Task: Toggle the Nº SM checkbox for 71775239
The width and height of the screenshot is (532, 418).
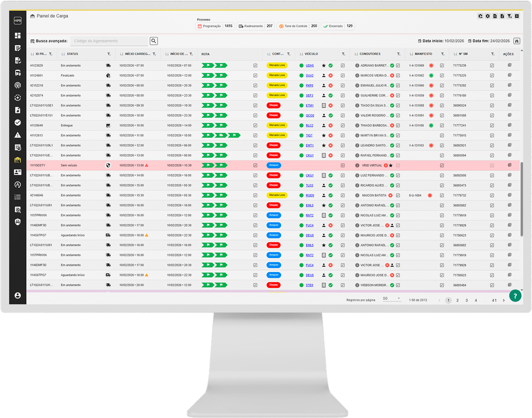Action: pos(492,65)
